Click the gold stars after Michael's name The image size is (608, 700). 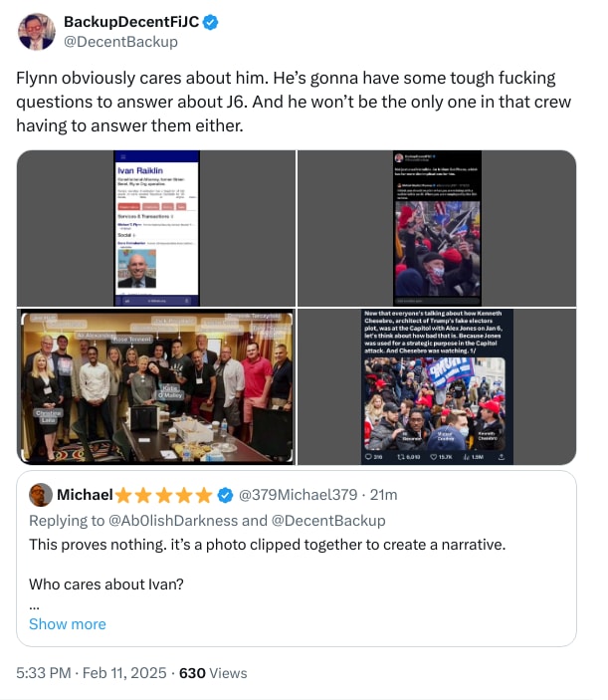(164, 495)
